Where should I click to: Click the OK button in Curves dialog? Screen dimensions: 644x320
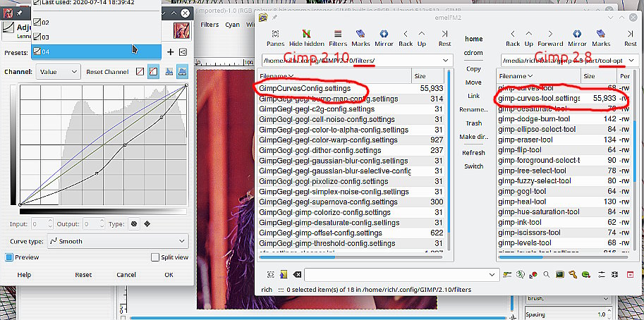(x=169, y=274)
